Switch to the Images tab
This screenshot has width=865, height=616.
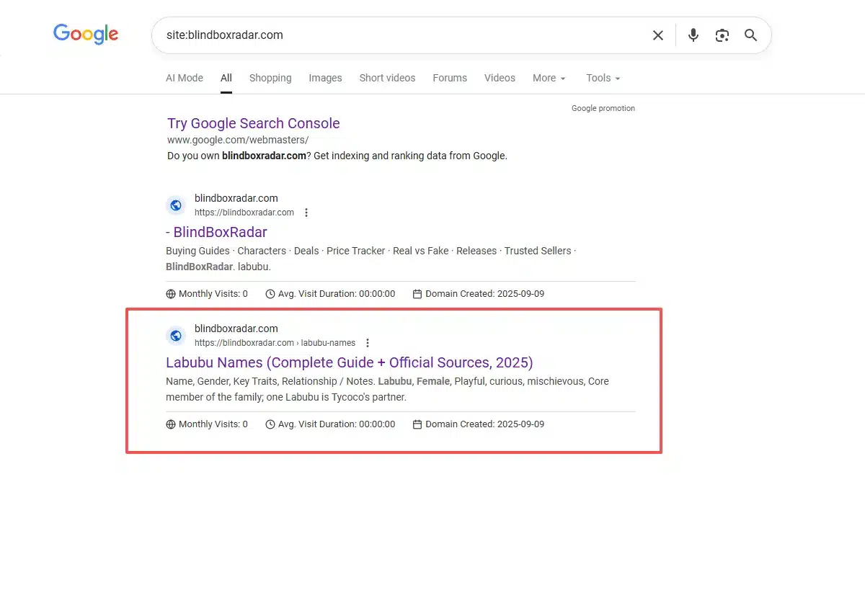coord(325,78)
